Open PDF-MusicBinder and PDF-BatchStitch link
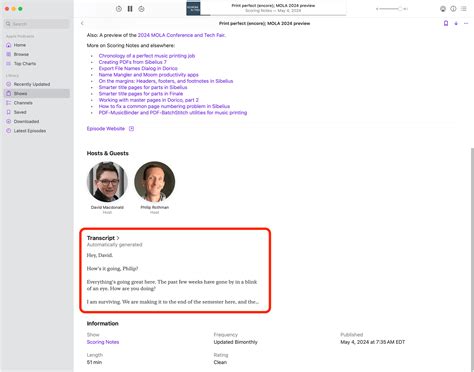This screenshot has width=474, height=372. pyautogui.click(x=173, y=113)
